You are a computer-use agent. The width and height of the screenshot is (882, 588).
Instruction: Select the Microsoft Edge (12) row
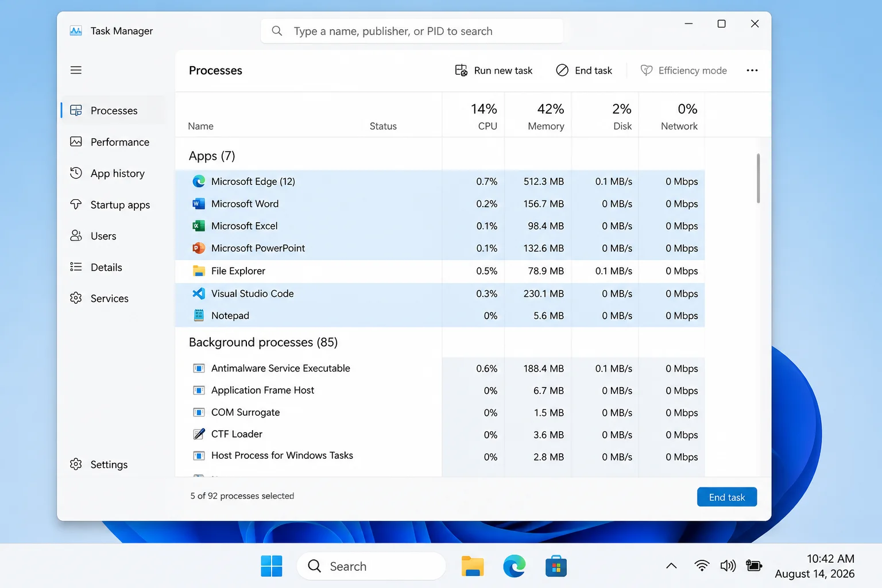440,181
